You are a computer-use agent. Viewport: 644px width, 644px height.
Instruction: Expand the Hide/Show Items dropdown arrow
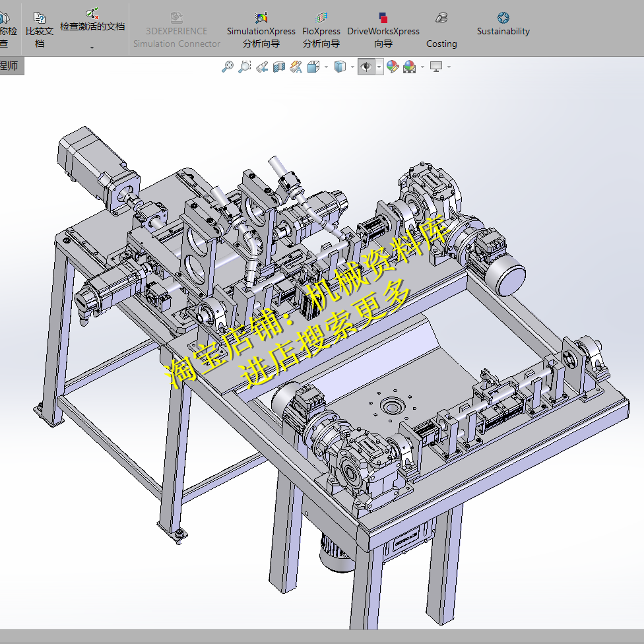pyautogui.click(x=379, y=67)
